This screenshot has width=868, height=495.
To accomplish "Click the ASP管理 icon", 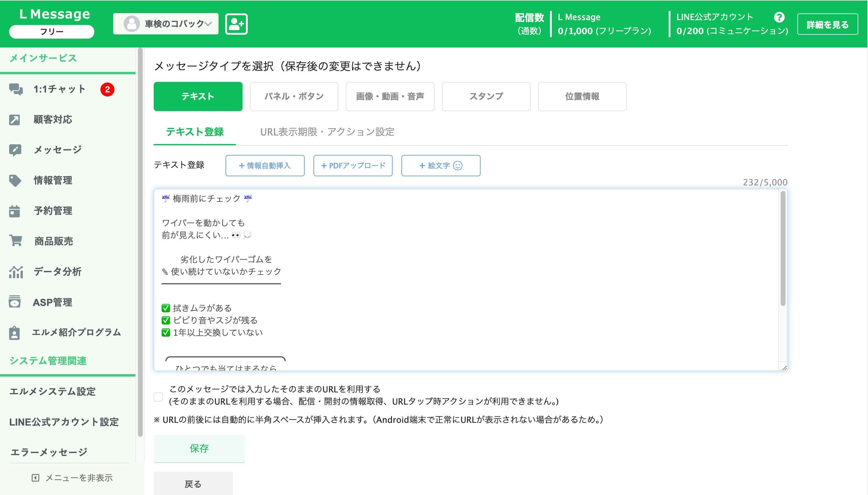I will (15, 302).
